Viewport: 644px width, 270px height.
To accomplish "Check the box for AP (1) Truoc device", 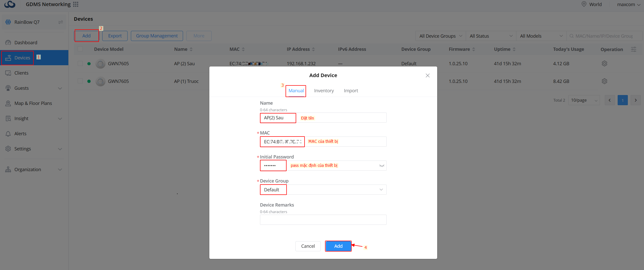I will 80,81.
